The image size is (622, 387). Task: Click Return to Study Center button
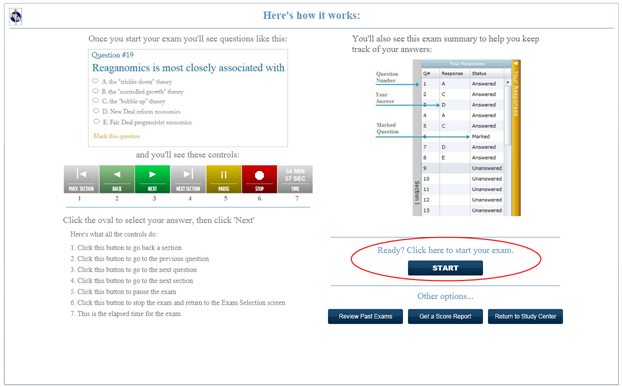point(525,316)
